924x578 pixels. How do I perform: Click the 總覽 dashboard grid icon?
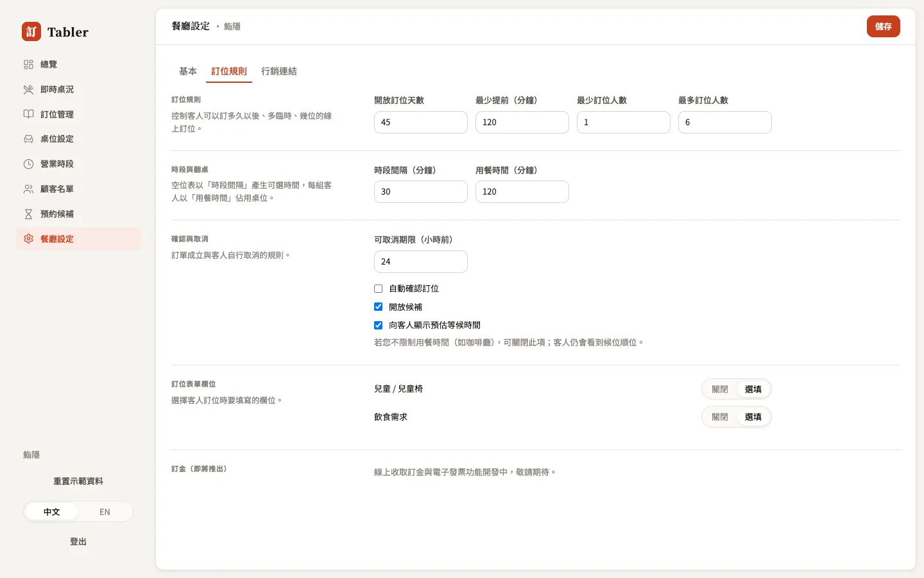pyautogui.click(x=28, y=64)
